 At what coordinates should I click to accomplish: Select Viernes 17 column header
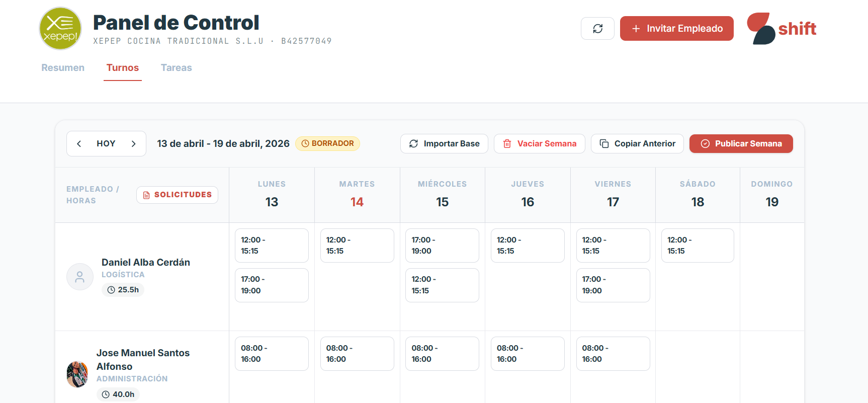tap(613, 195)
